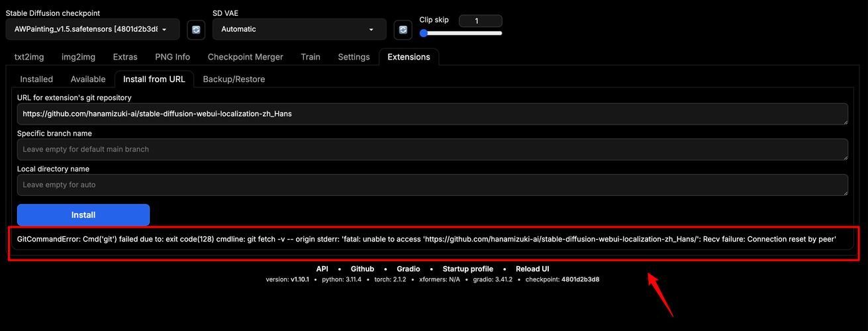Screen dimensions: 868x331
Task: Click the Local directory name field
Action: 432,185
